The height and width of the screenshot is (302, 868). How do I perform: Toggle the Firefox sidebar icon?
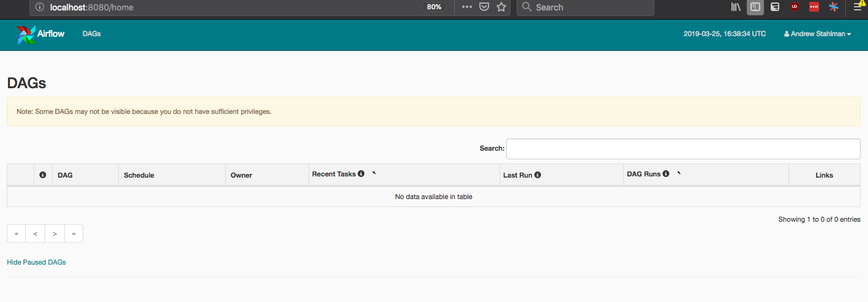[x=755, y=7]
